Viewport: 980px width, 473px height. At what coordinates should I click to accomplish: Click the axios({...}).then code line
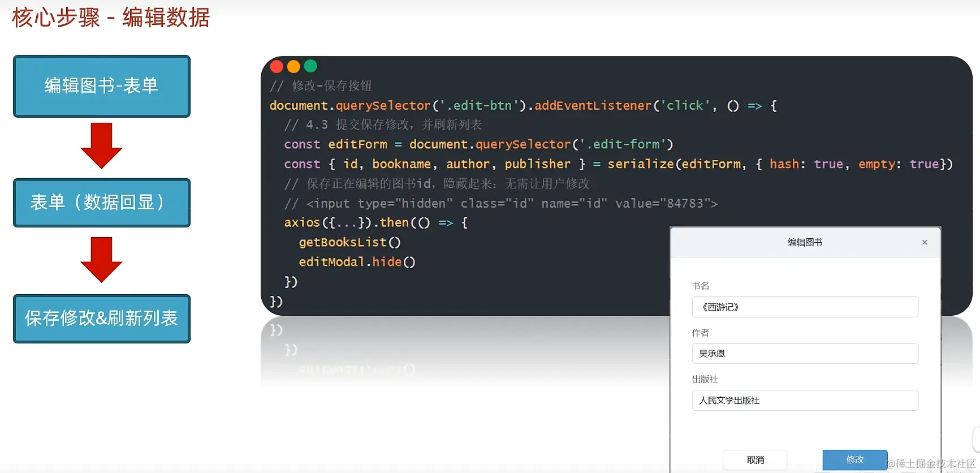point(376,223)
